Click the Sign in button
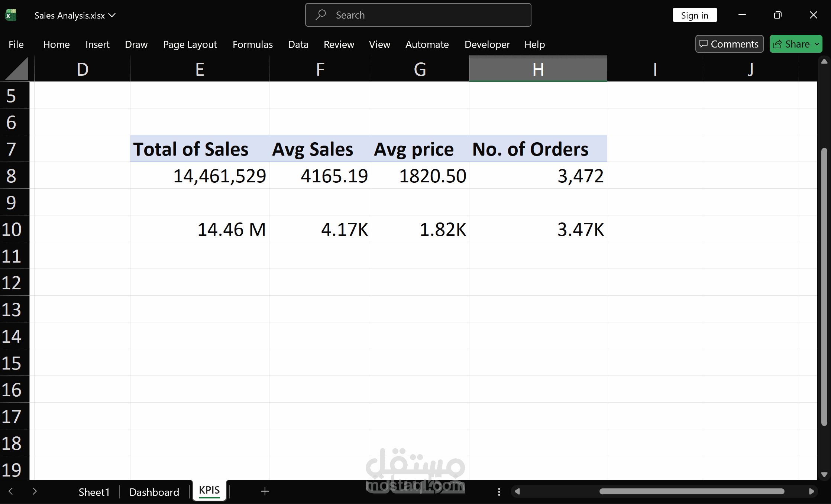 pos(694,15)
